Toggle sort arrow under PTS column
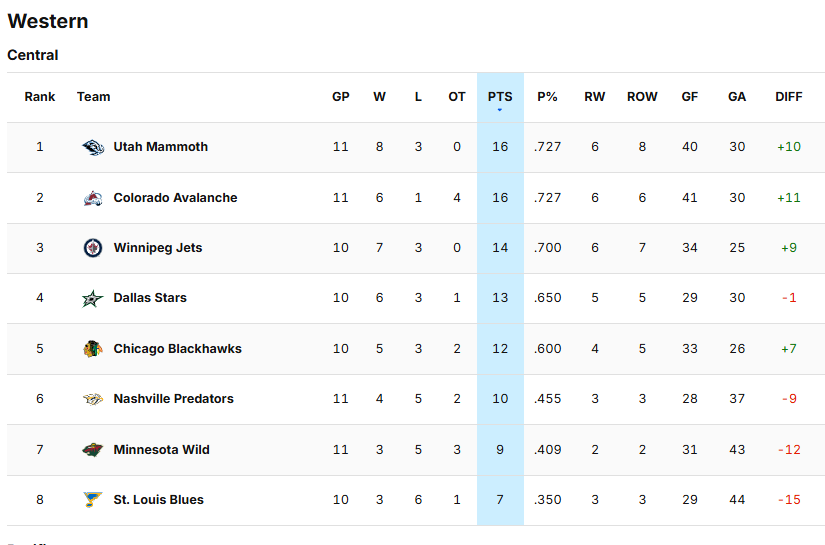 tap(500, 109)
